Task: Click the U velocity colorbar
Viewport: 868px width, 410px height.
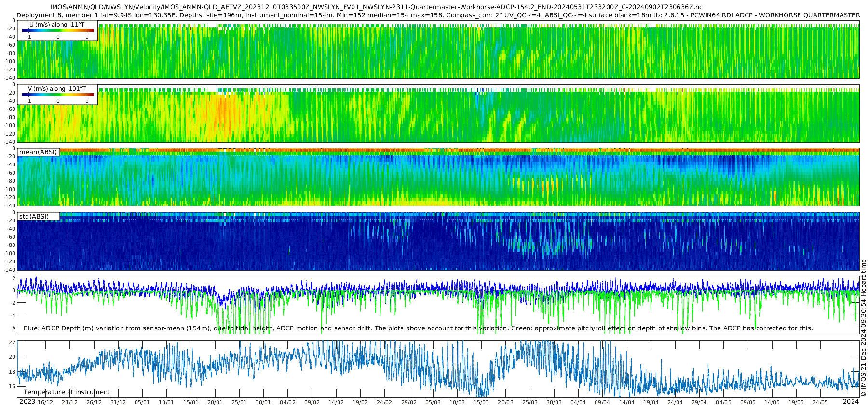Action: [x=58, y=31]
